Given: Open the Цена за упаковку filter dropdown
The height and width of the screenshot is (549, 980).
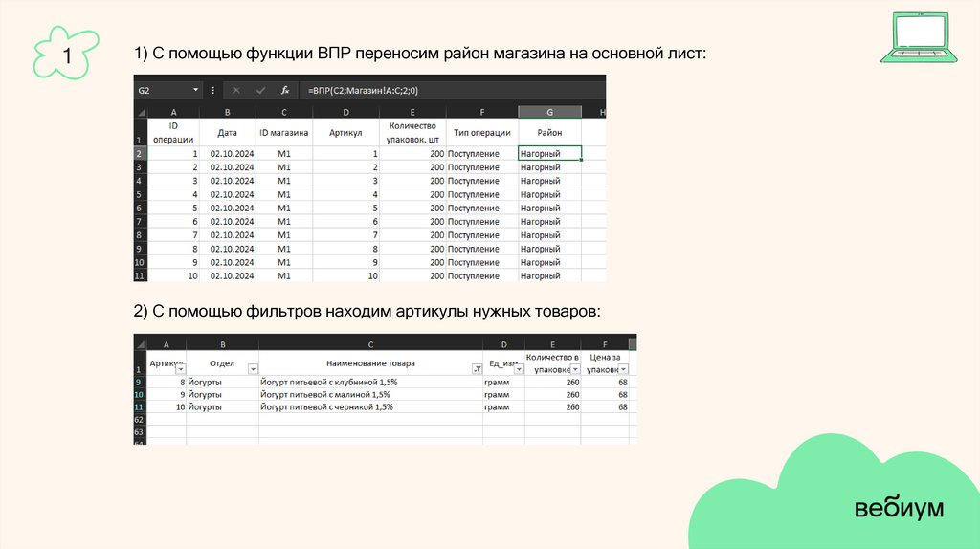Looking at the screenshot, I should 623,369.
